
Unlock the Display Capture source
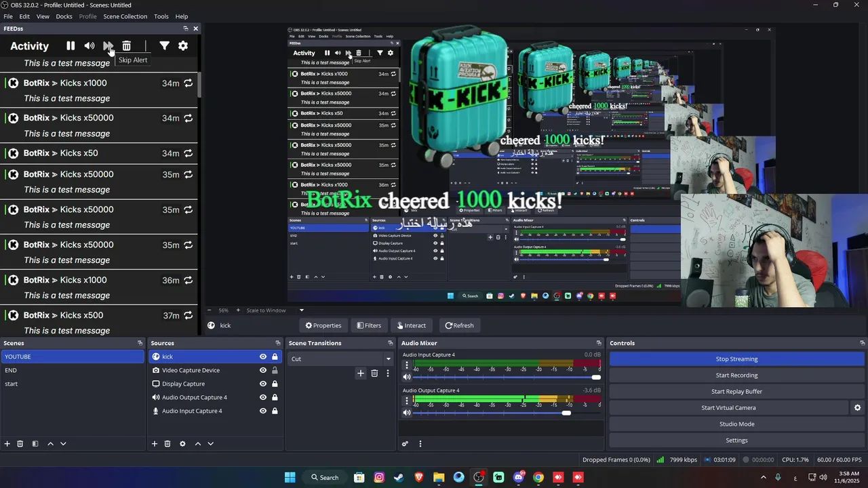[275, 384]
